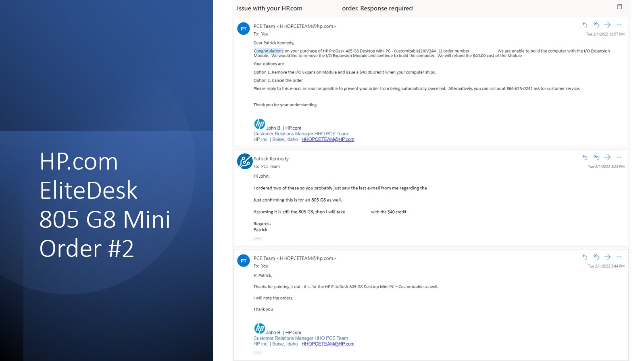Viewport: 644px width, 361px height.
Task: Reply to the 3:44 PM PCE Team email
Action: [585, 257]
